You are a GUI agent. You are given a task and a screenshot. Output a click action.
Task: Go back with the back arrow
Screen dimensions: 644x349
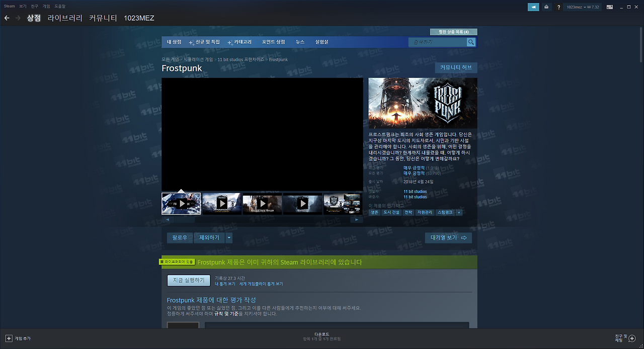point(7,18)
